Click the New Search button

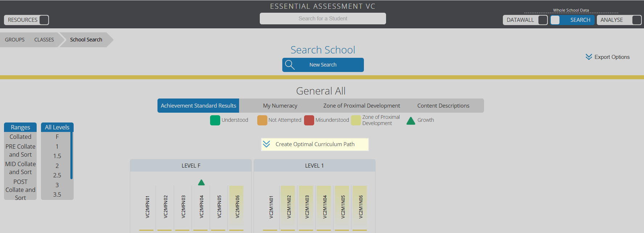point(323,65)
